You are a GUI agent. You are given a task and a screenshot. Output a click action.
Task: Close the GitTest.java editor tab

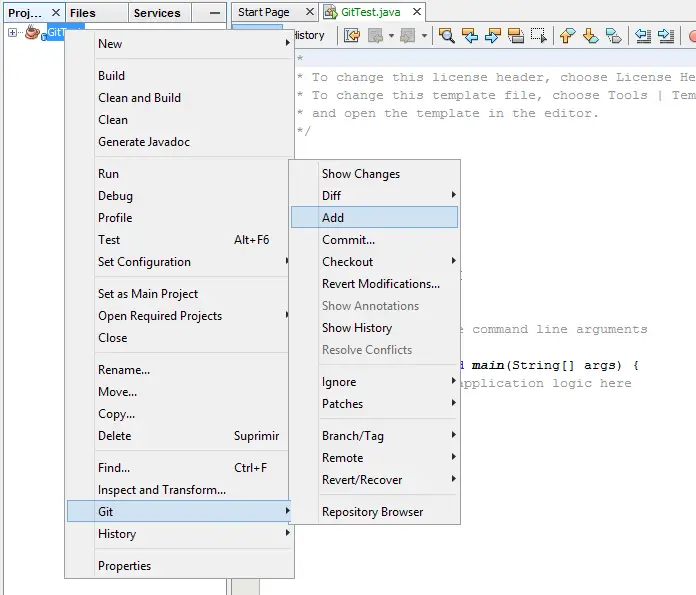point(417,13)
